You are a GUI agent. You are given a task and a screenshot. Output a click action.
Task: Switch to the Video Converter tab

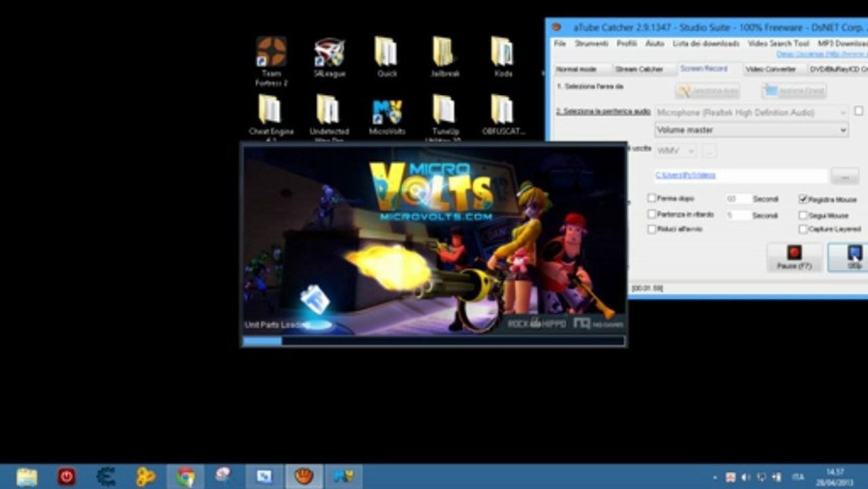click(770, 69)
